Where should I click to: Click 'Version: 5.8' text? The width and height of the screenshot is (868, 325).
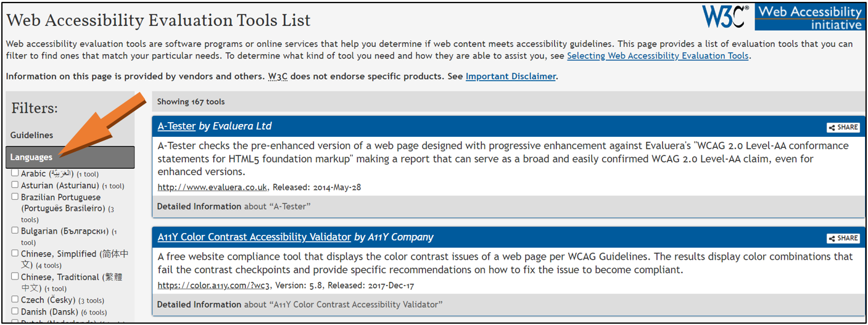299,286
